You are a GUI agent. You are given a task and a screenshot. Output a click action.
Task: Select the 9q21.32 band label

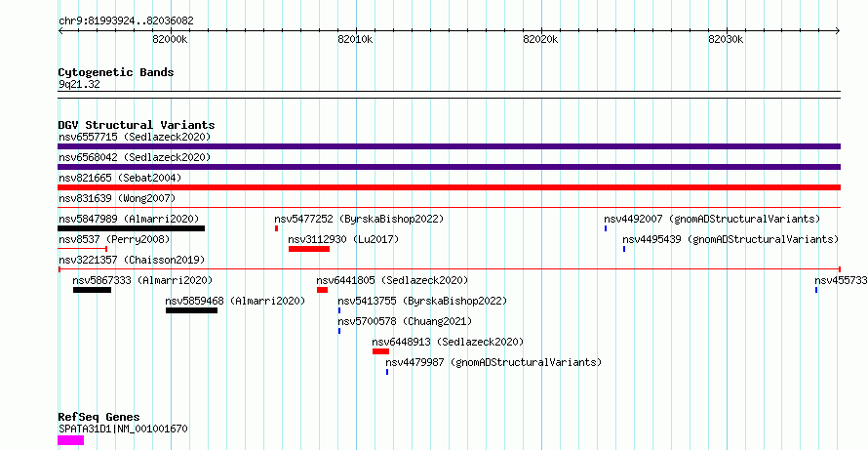click(79, 85)
